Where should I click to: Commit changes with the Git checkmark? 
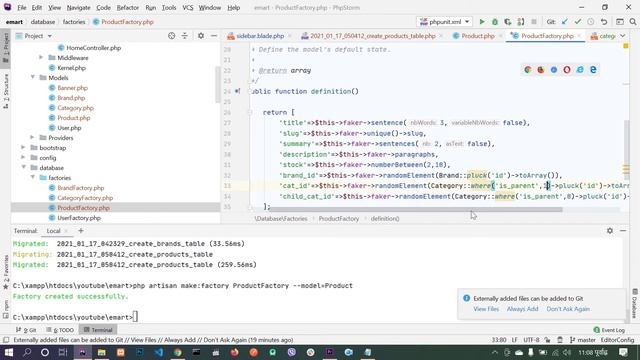coord(578,22)
